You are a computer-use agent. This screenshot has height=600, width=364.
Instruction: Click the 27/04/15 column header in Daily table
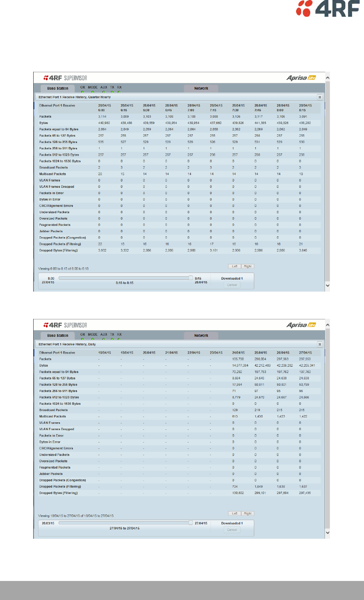click(x=305, y=353)
